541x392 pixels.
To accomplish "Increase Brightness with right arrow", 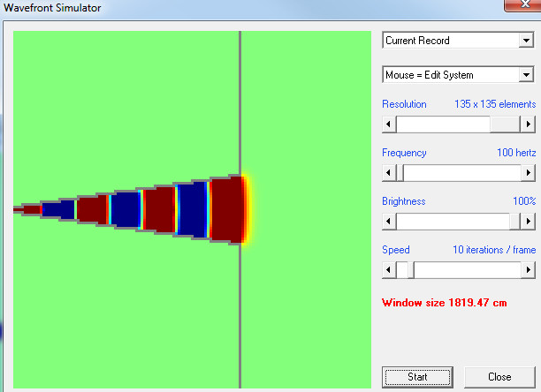I will (528, 221).
